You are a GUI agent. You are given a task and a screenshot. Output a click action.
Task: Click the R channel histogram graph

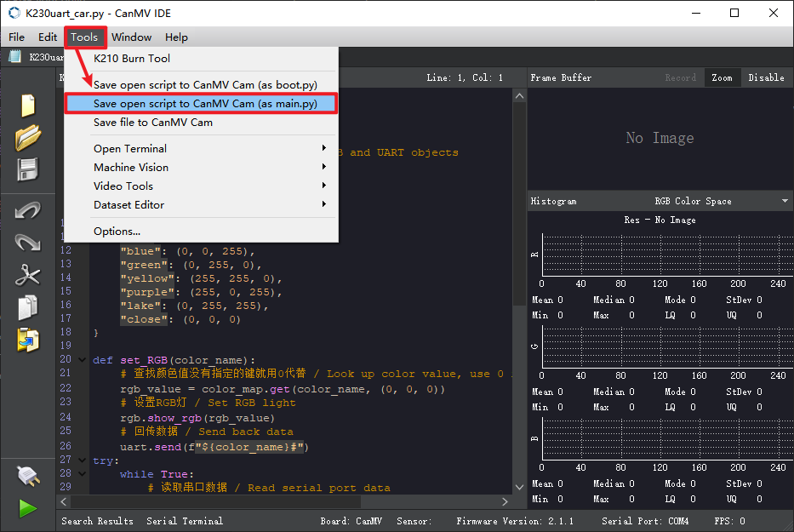(x=667, y=255)
